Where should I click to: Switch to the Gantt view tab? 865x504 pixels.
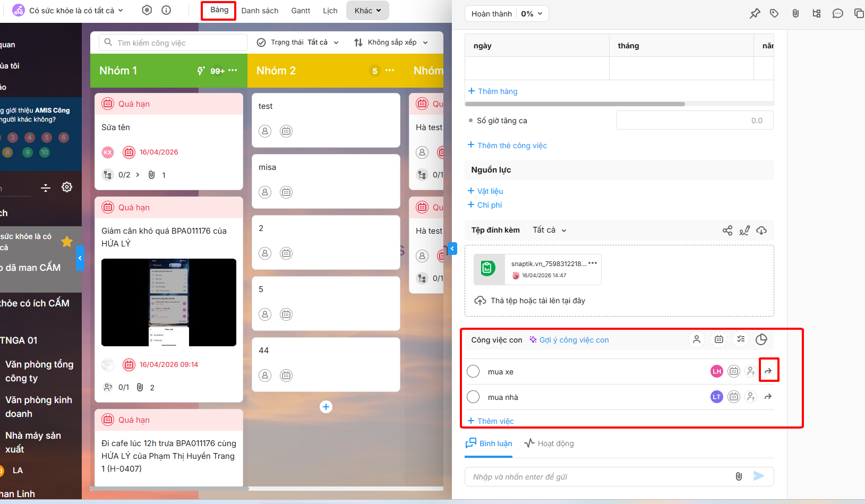coord(301,11)
